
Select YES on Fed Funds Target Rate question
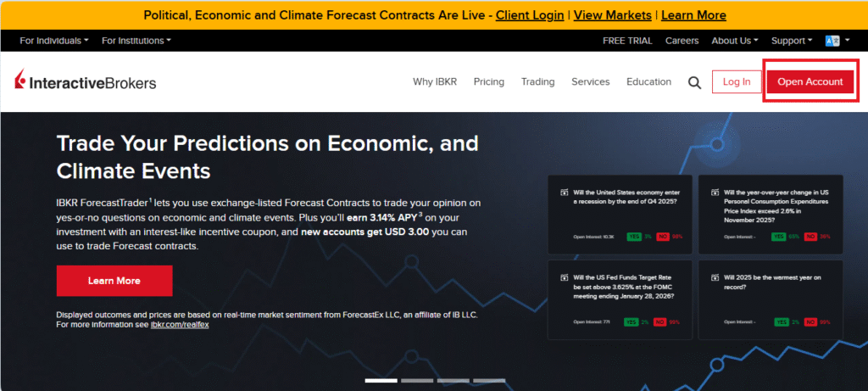click(x=631, y=321)
